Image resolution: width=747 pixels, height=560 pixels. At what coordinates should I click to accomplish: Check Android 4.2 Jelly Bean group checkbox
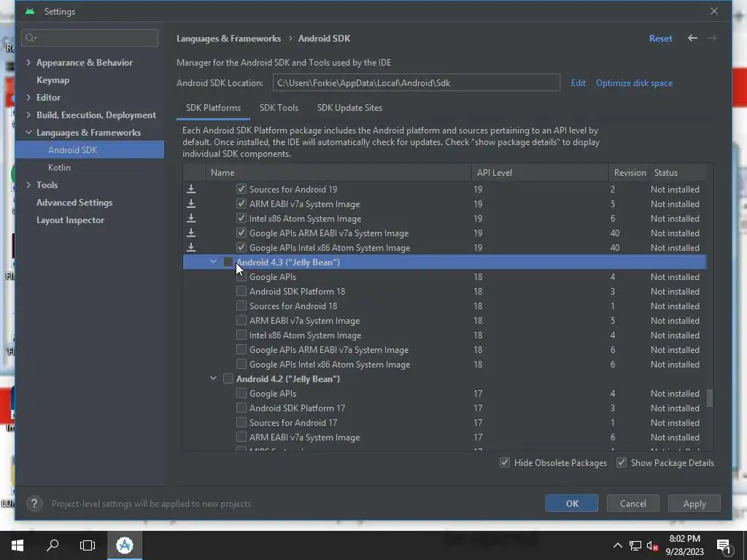coord(228,379)
